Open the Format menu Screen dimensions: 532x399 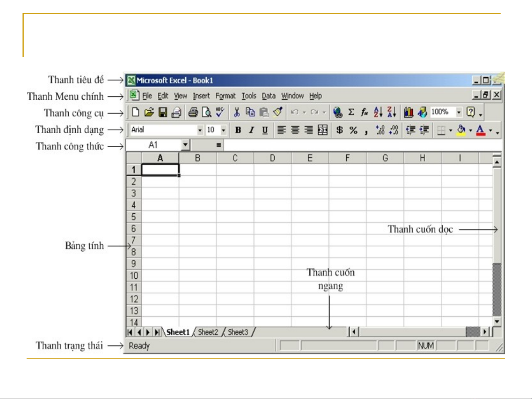(225, 96)
